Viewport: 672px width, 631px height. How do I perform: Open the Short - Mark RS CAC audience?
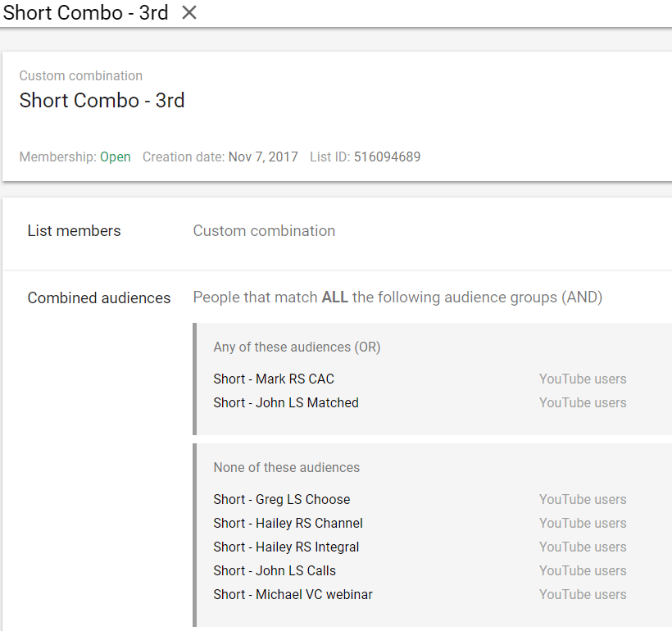(x=274, y=379)
